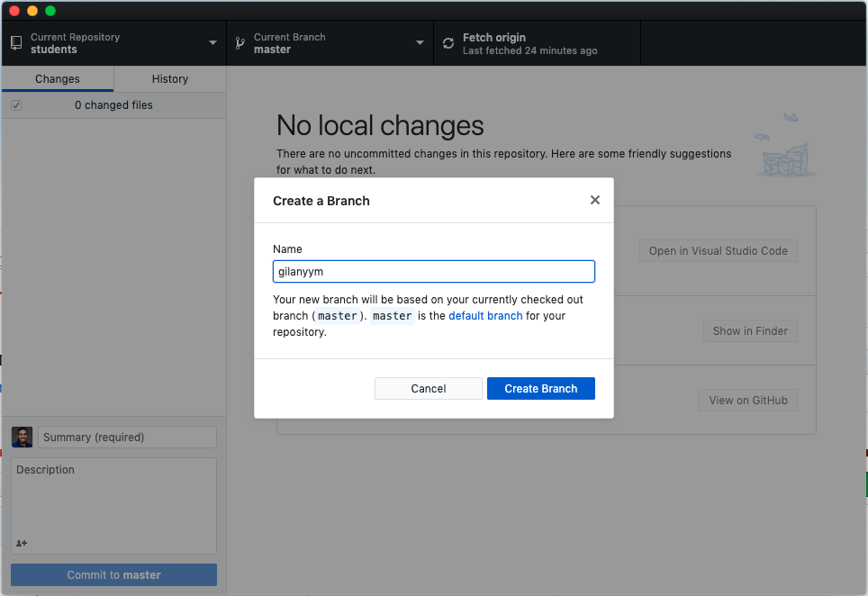Click the Description text area

113,500
